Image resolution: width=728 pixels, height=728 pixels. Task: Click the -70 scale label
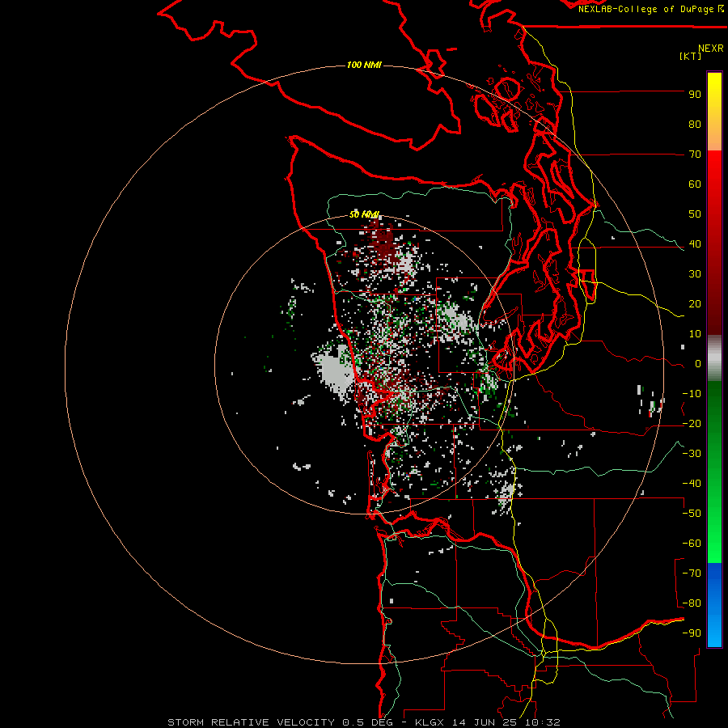pyautogui.click(x=692, y=574)
